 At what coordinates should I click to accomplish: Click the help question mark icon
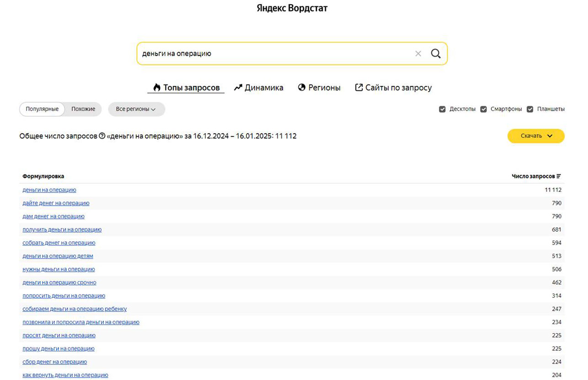coord(102,136)
